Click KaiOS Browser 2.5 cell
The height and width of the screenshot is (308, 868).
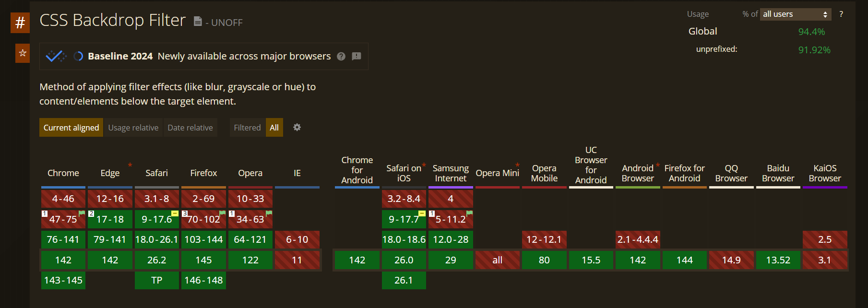click(825, 239)
